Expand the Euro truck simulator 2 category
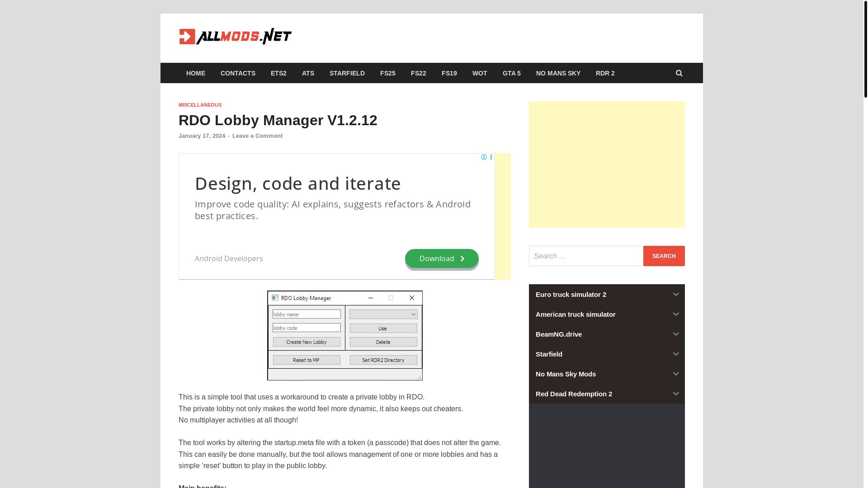The height and width of the screenshot is (488, 868). click(676, 295)
